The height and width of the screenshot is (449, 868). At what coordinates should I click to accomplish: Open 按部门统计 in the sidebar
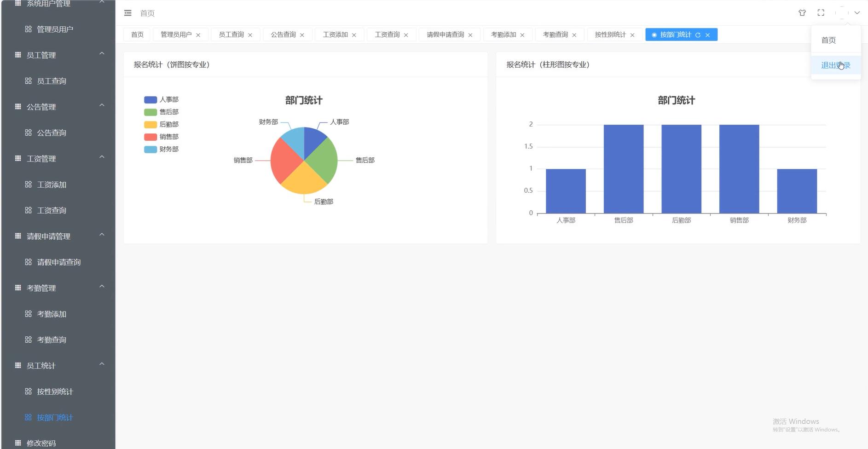coord(58,418)
